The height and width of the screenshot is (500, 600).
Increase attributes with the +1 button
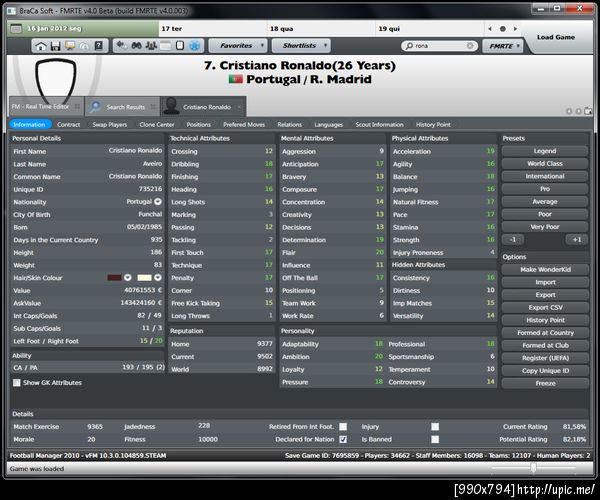coord(577,239)
